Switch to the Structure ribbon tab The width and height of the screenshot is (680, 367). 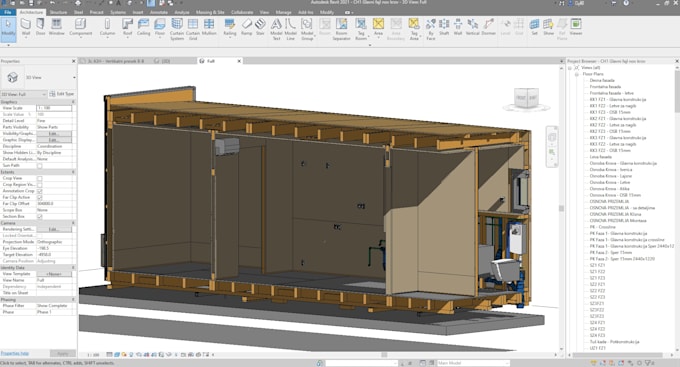58,12
